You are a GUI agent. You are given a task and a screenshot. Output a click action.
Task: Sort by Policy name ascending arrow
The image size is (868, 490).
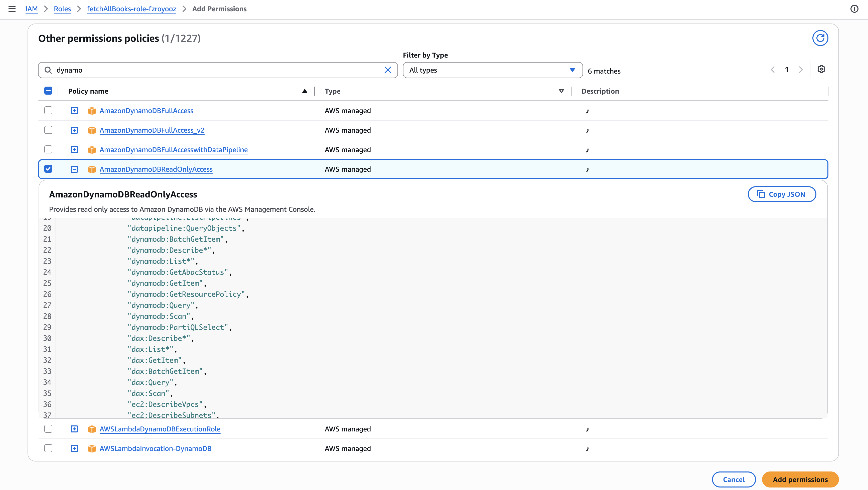305,91
